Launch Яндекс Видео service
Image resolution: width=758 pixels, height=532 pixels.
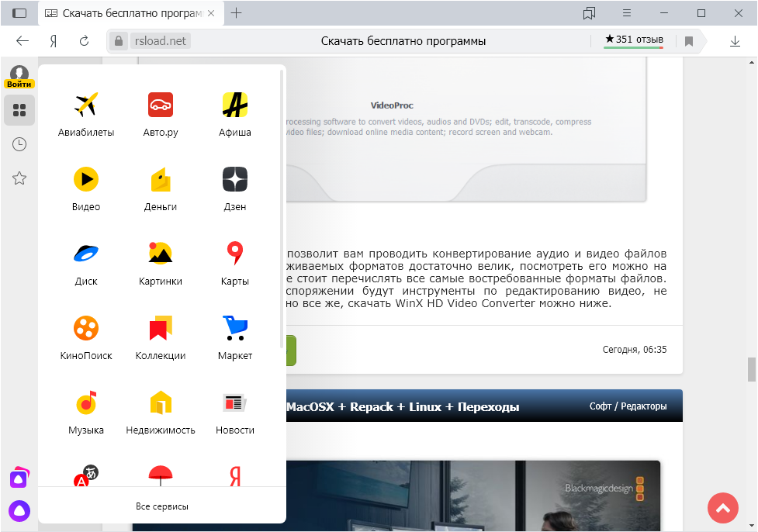[86, 189]
